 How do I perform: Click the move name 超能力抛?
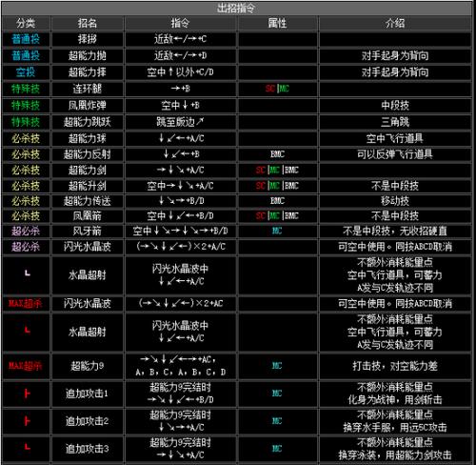(x=88, y=55)
